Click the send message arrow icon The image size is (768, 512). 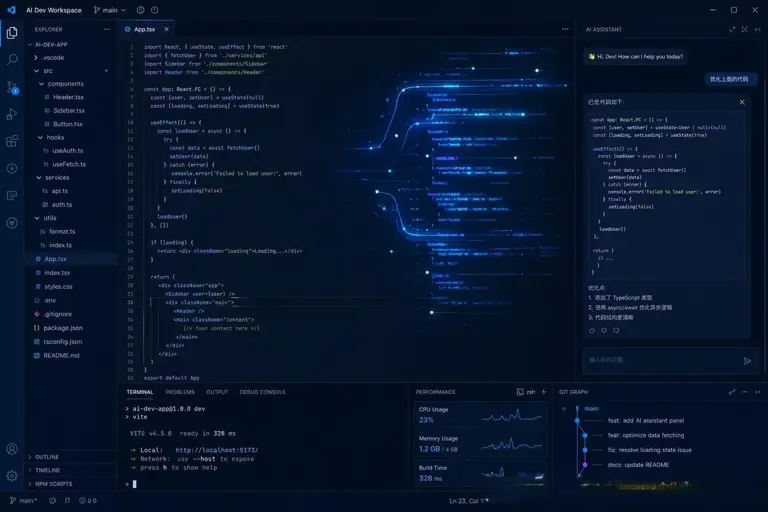(x=747, y=361)
